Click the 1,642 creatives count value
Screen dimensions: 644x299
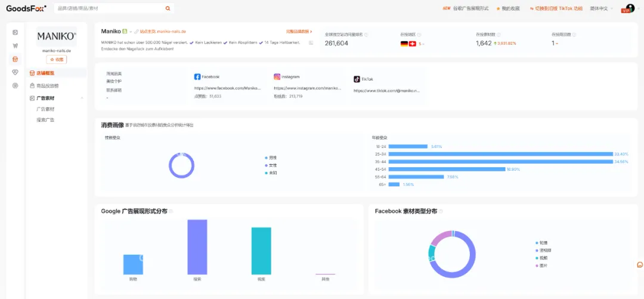(484, 43)
